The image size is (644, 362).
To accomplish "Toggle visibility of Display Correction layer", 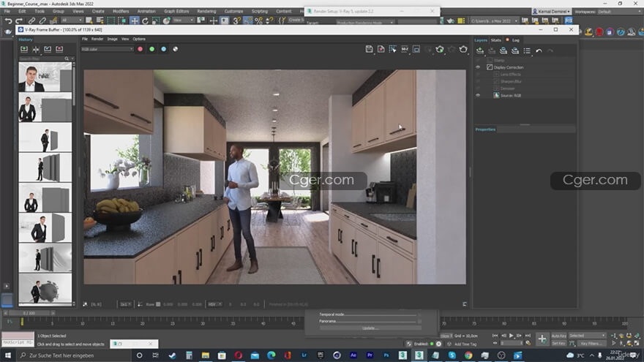I will point(478,67).
